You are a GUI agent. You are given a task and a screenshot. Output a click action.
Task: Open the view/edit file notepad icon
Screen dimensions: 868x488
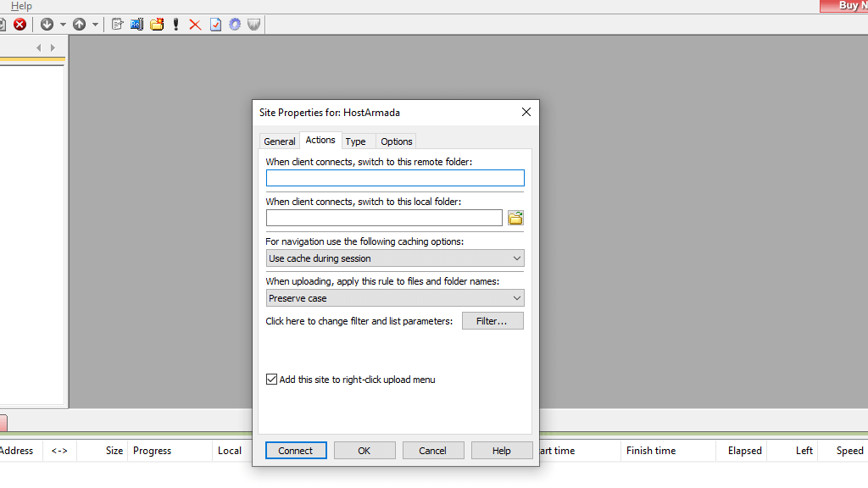click(116, 24)
